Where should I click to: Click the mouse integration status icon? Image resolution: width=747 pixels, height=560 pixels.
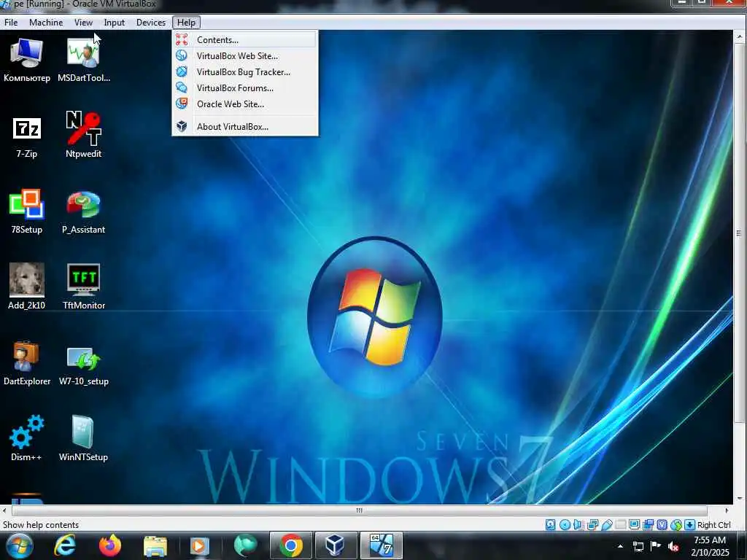click(x=676, y=525)
